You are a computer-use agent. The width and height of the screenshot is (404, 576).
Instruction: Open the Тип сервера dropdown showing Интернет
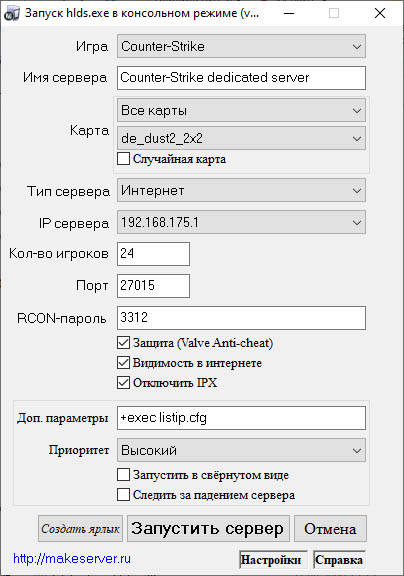click(241, 190)
